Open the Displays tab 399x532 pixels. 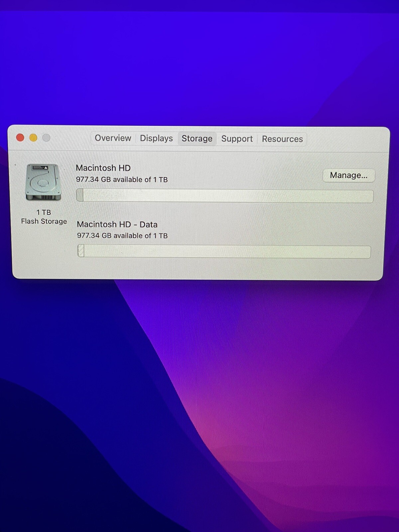click(x=156, y=138)
